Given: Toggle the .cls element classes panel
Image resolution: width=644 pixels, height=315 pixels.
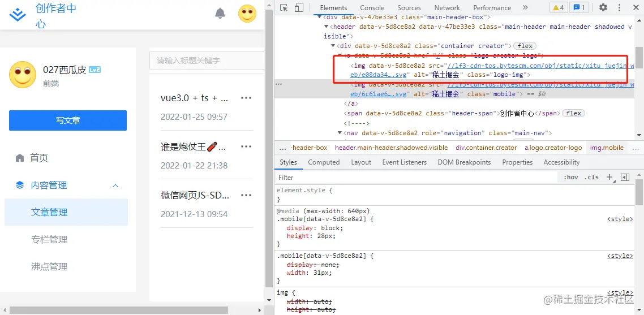Looking at the screenshot, I should pos(592,178).
